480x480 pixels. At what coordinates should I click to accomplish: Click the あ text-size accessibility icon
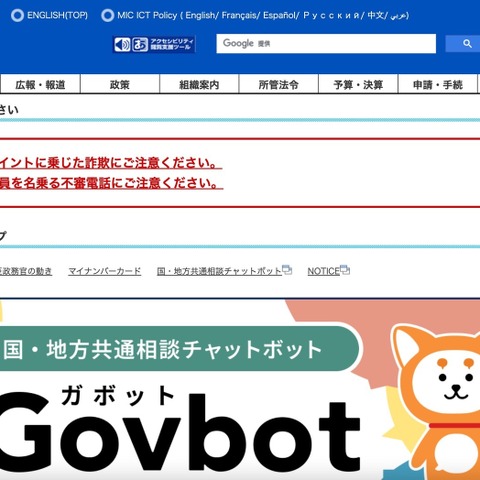coord(140,44)
